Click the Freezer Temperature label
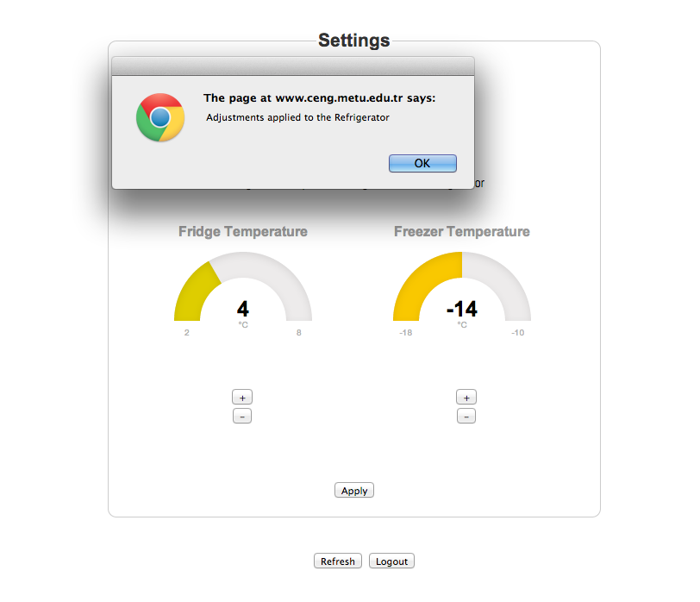Image resolution: width=700 pixels, height=602 pixels. pyautogui.click(x=462, y=231)
